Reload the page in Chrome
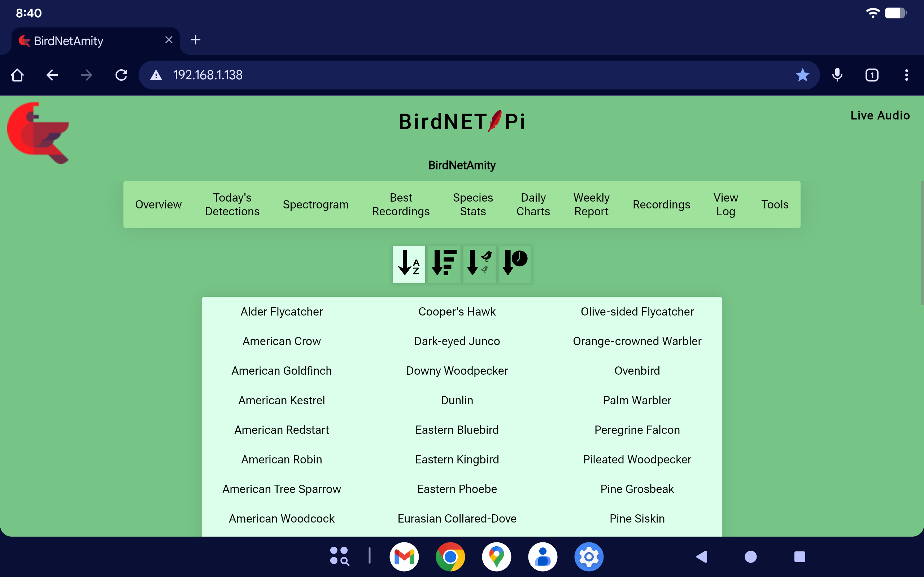924x577 pixels. tap(121, 75)
